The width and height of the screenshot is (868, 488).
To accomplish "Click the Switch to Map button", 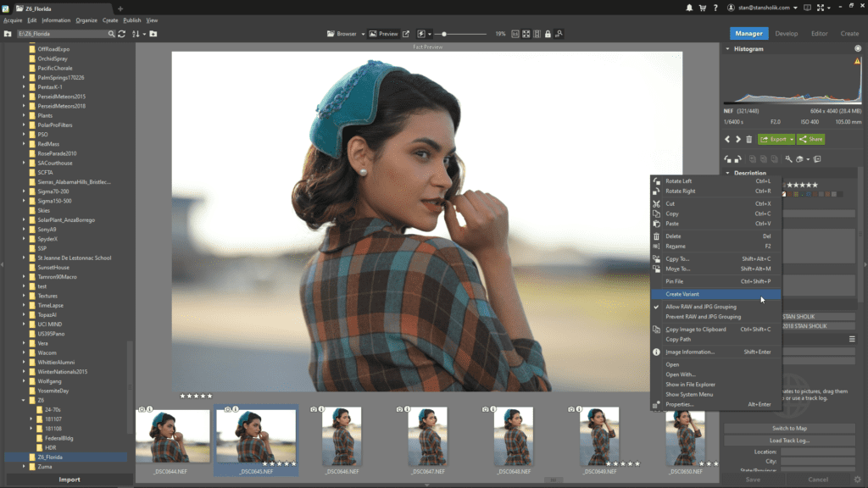I will (788, 427).
